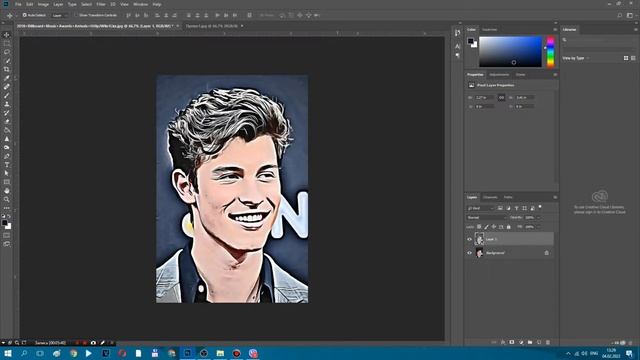Select the Eyedropper tool

[7, 78]
